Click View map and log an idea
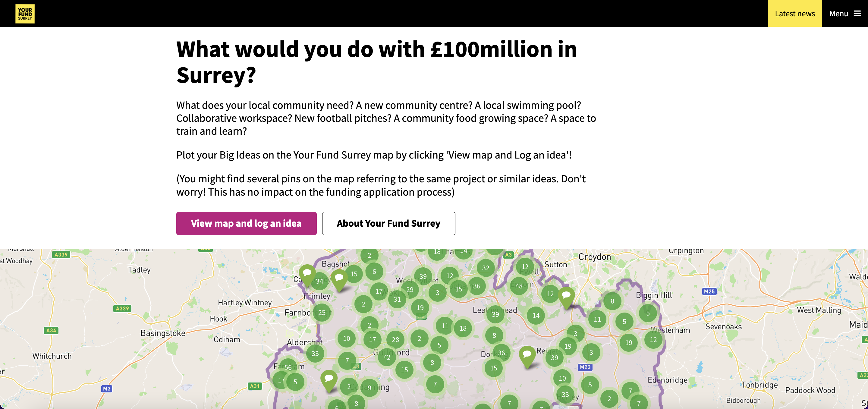The image size is (868, 409). click(x=246, y=223)
